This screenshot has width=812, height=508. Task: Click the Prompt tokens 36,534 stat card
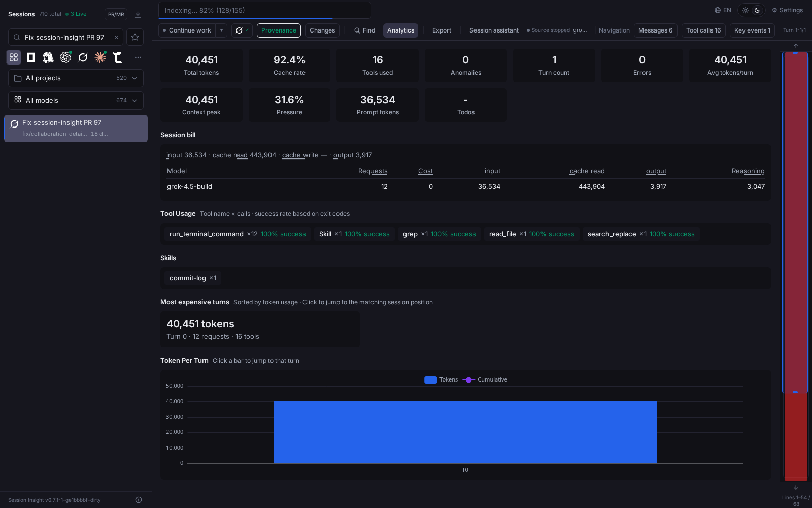click(x=378, y=105)
